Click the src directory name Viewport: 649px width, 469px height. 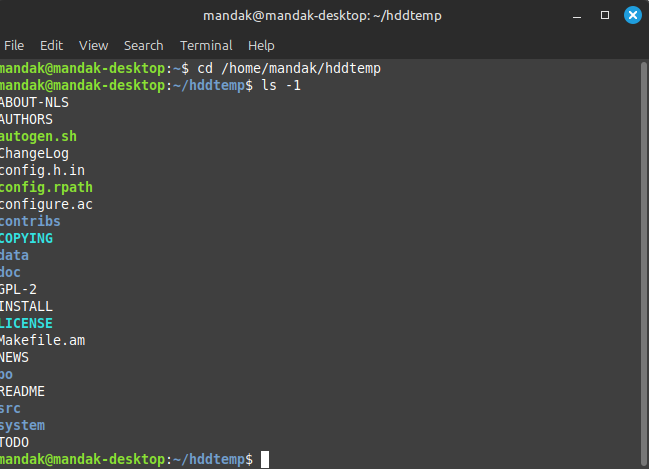pyautogui.click(x=10, y=409)
